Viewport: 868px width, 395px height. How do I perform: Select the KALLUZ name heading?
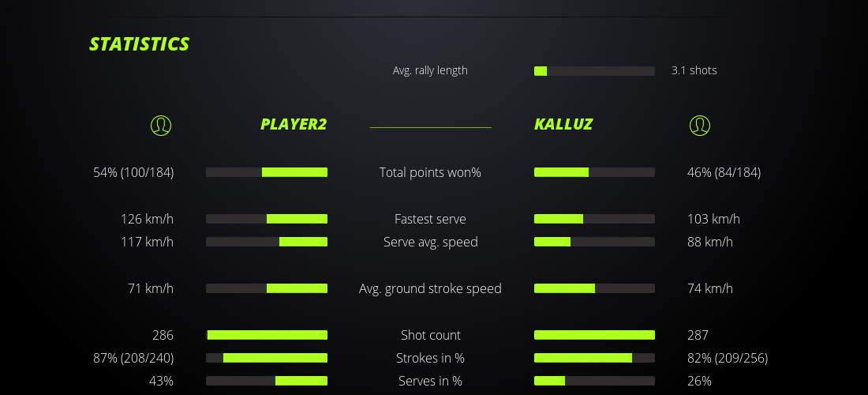(563, 124)
